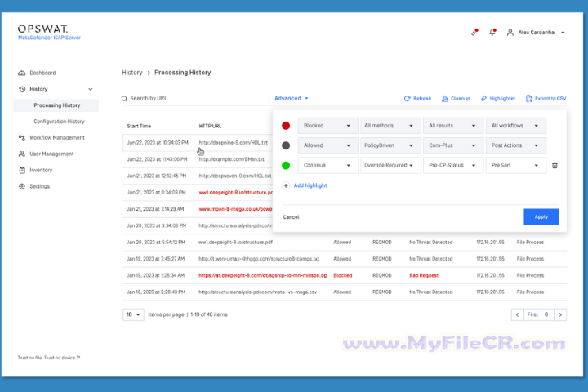588x392 pixels.
Task: Click http://deepnine-9.com/HOL.txt URL
Action: click(x=234, y=143)
